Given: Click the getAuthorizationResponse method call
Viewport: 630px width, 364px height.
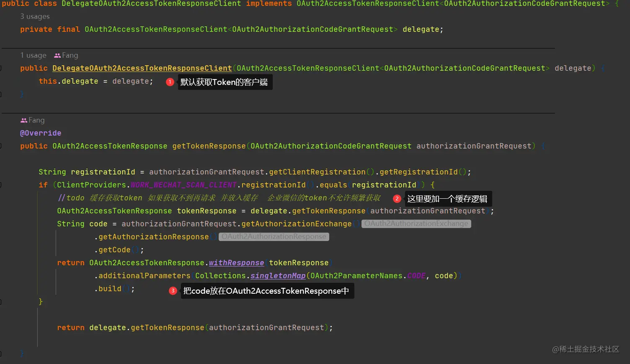Looking at the screenshot, I should coord(154,237).
